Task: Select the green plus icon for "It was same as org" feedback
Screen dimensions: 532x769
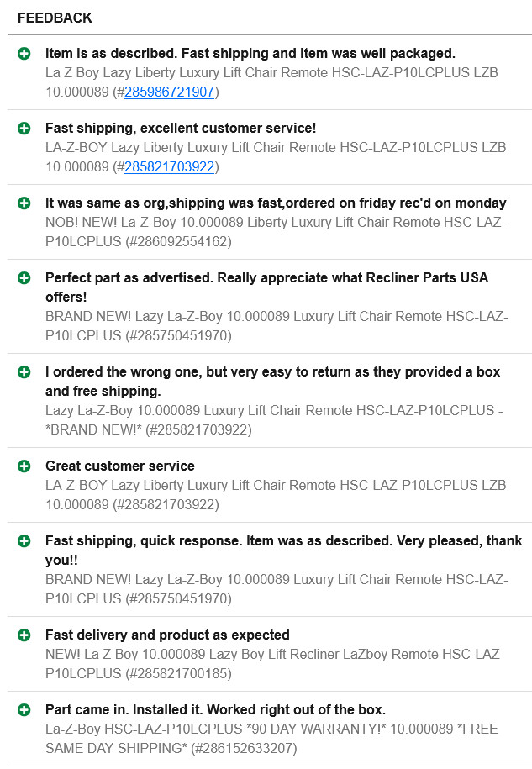Action: pos(24,203)
